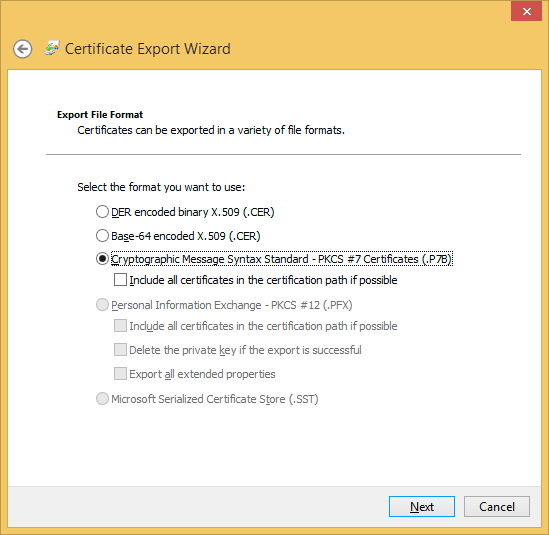Click the Base-64 encoded X.509 label text

186,236
